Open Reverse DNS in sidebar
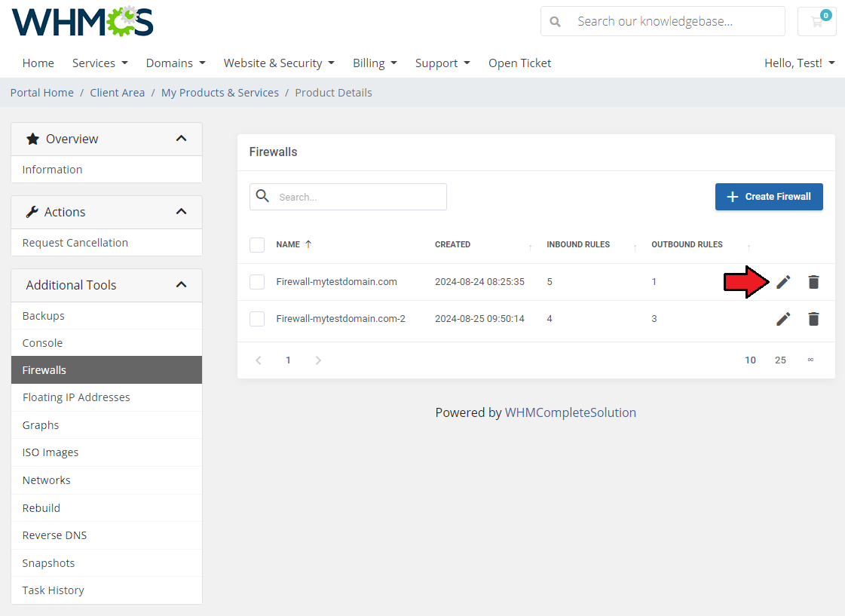 coord(107,535)
